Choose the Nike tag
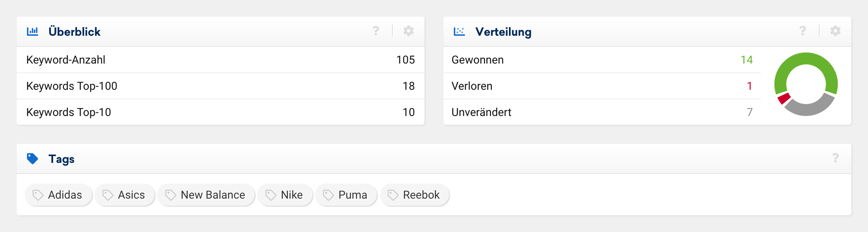The image size is (868, 232). (x=285, y=195)
